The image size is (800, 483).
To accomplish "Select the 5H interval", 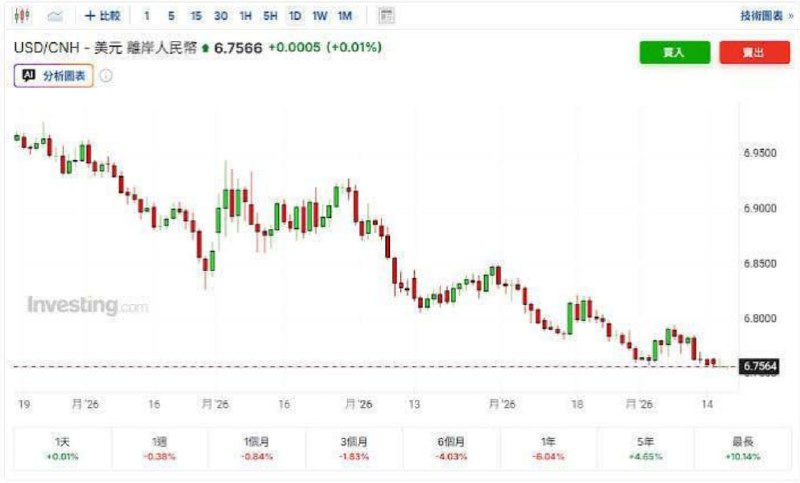I will pyautogui.click(x=270, y=16).
